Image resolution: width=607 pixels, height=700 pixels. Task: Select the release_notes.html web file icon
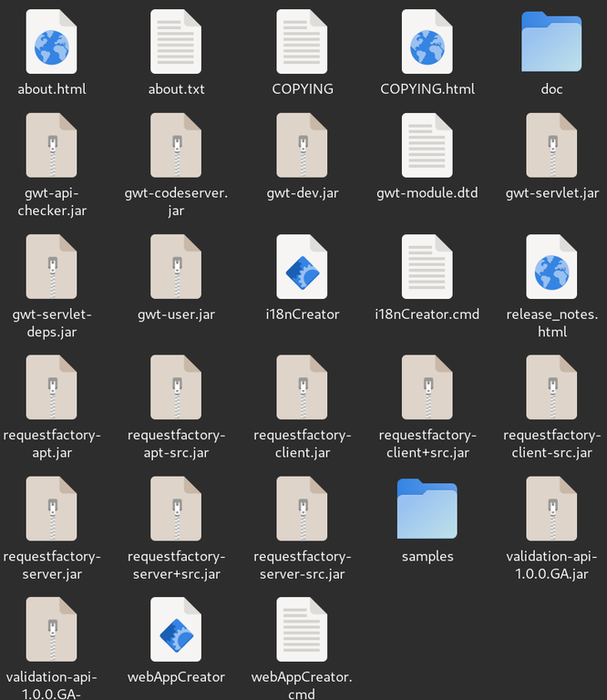tap(551, 266)
